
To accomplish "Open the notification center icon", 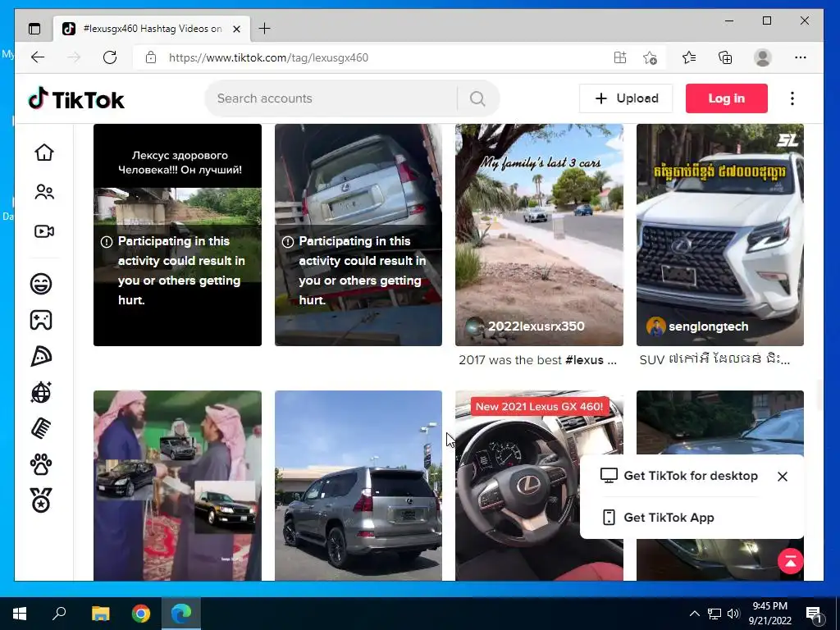I will 814,614.
